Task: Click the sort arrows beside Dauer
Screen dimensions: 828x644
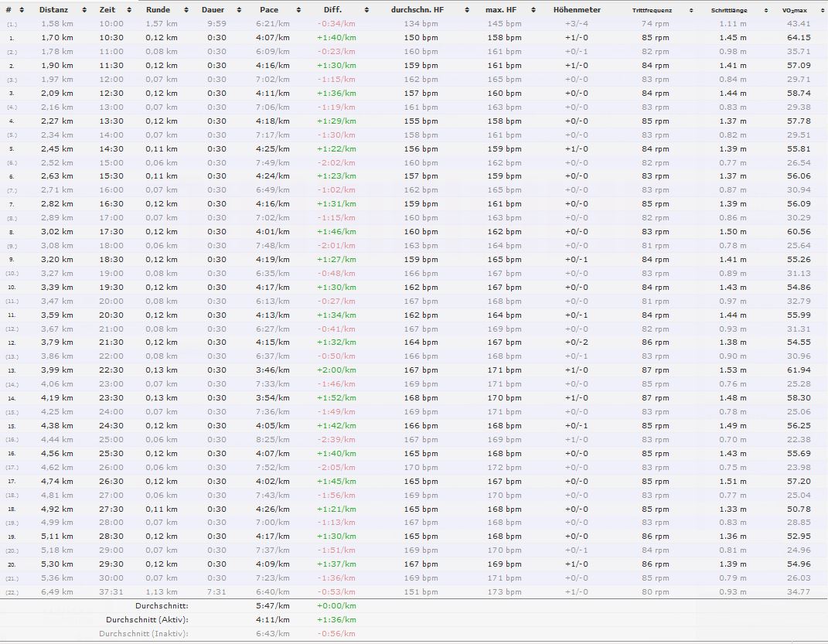Action: pyautogui.click(x=239, y=10)
